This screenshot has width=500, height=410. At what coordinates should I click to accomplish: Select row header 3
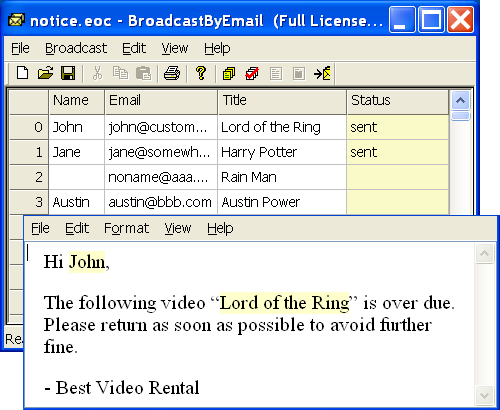[x=29, y=202]
